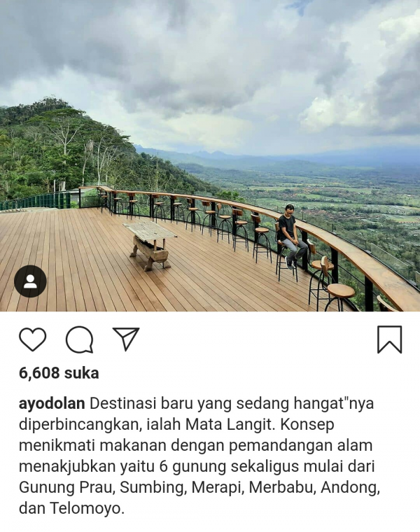Show tagged people via the photo's profile badge
The height and width of the screenshot is (532, 420).
click(31, 281)
